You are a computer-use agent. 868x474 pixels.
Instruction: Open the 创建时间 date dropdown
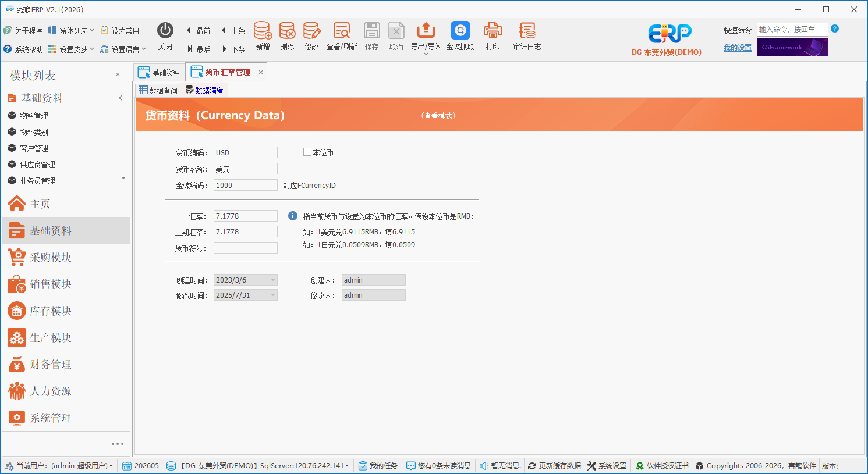click(x=273, y=280)
